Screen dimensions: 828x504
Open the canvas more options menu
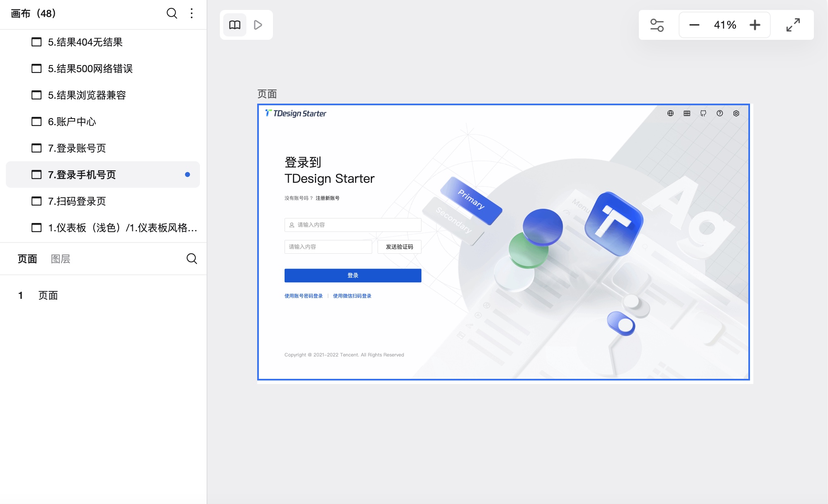tap(192, 13)
